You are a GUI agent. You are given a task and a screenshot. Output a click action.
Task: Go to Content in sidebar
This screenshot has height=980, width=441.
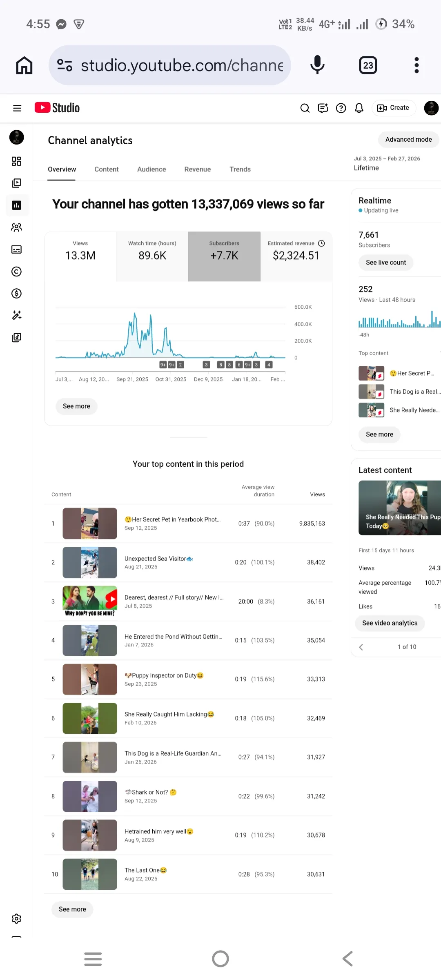17,183
